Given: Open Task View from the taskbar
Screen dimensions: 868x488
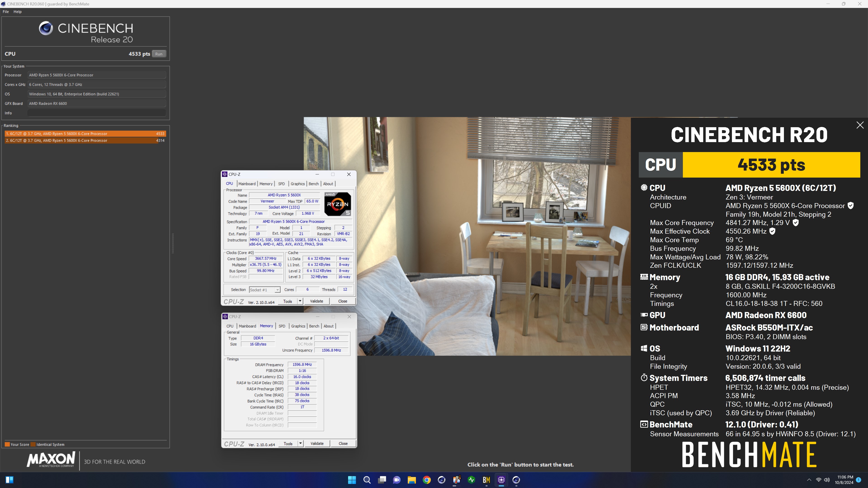Looking at the screenshot, I should pyautogui.click(x=382, y=480).
